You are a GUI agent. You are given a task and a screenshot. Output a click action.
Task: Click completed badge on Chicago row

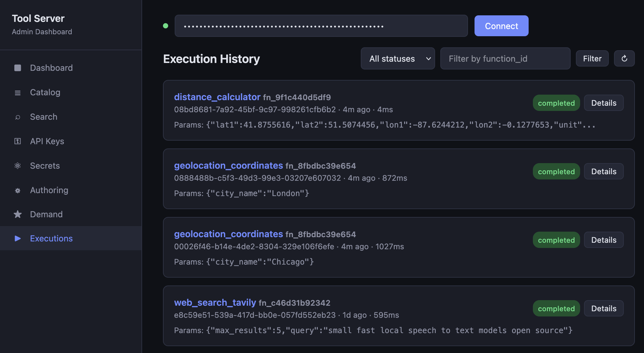(x=556, y=240)
